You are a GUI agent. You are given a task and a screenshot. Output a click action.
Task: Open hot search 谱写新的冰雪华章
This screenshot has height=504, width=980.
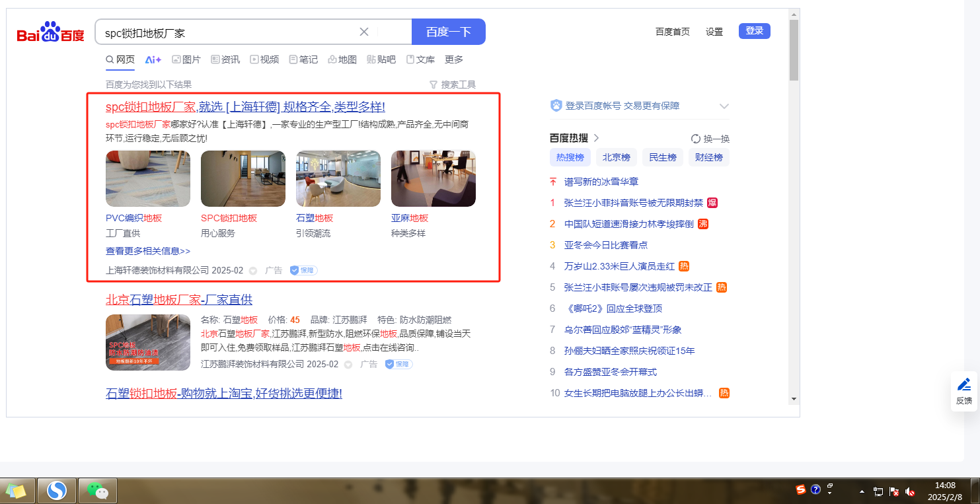(x=601, y=182)
